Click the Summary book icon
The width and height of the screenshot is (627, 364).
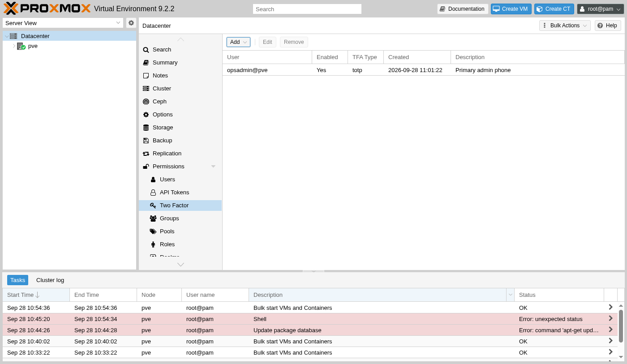click(x=146, y=63)
